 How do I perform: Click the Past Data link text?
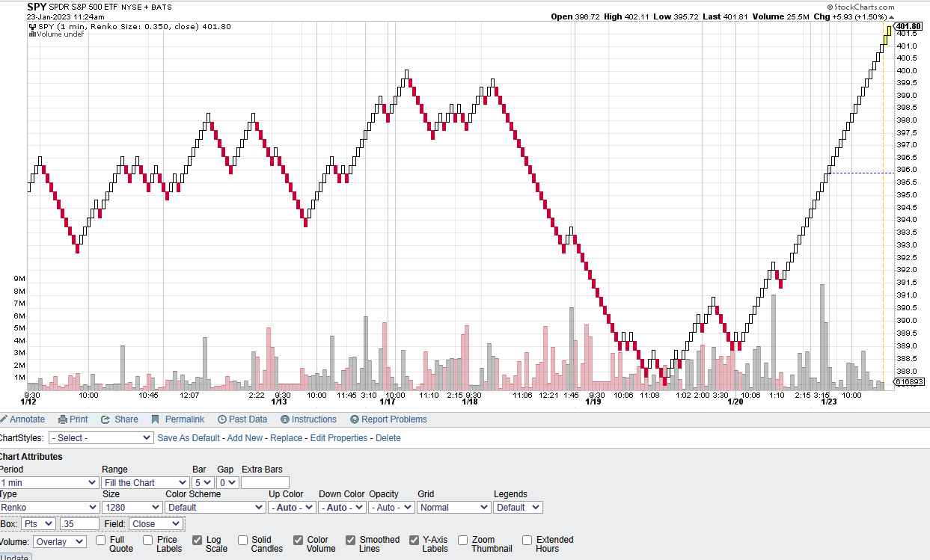coord(248,419)
